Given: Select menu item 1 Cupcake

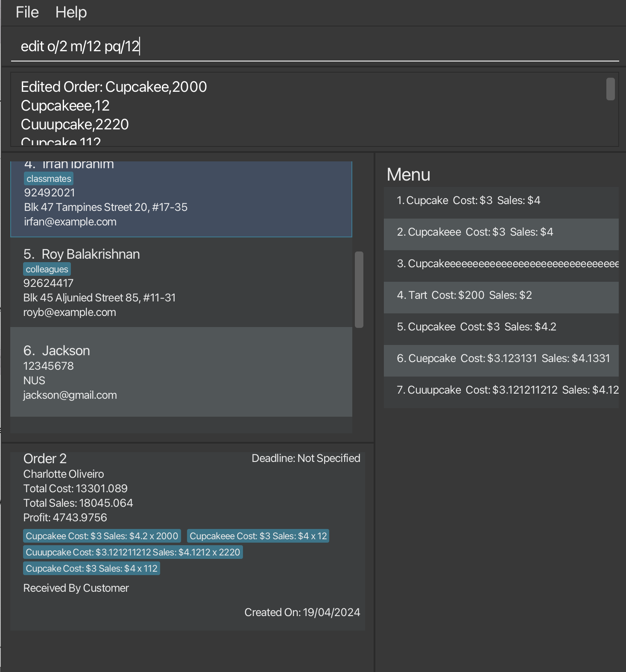Looking at the screenshot, I should click(x=501, y=201).
